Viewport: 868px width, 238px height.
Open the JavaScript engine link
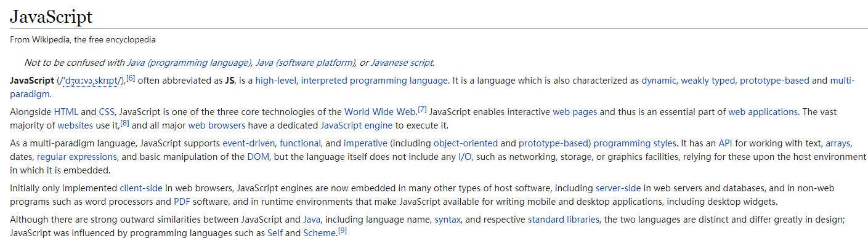click(356, 125)
